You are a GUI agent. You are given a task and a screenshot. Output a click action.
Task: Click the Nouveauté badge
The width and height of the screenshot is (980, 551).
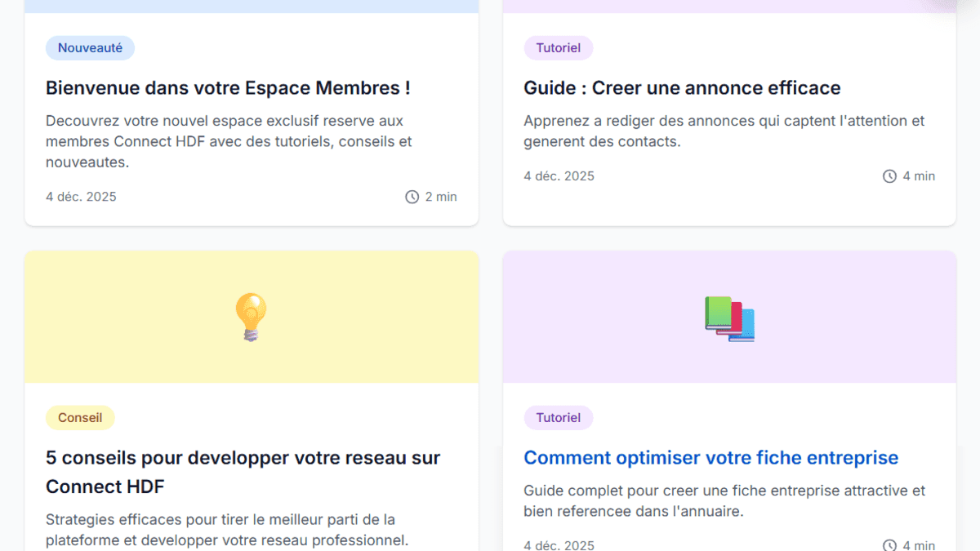[x=90, y=47]
